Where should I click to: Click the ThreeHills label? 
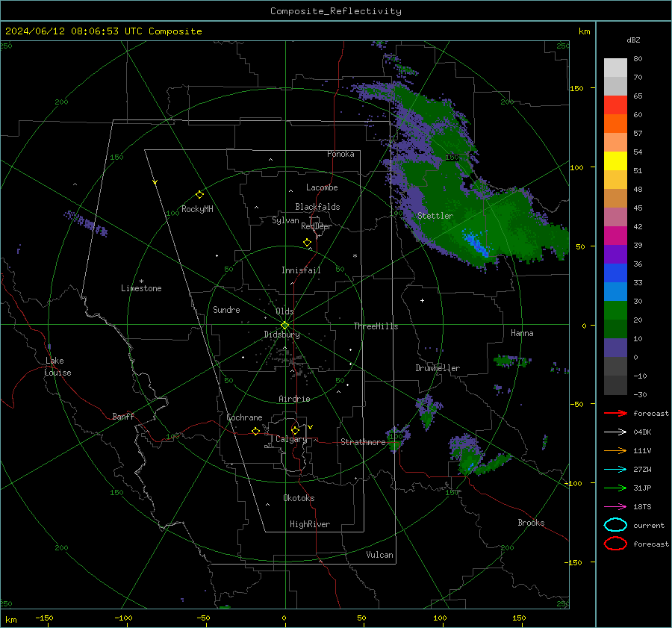coord(376,326)
